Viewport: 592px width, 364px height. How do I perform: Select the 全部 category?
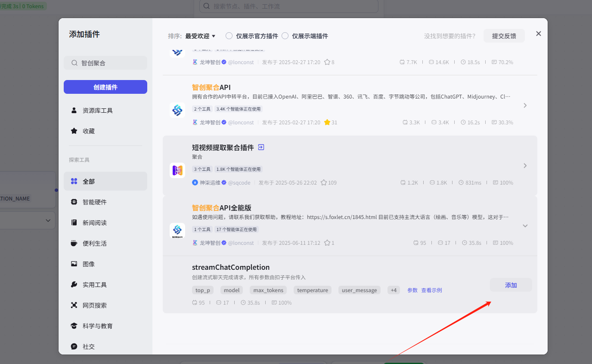pos(105,182)
